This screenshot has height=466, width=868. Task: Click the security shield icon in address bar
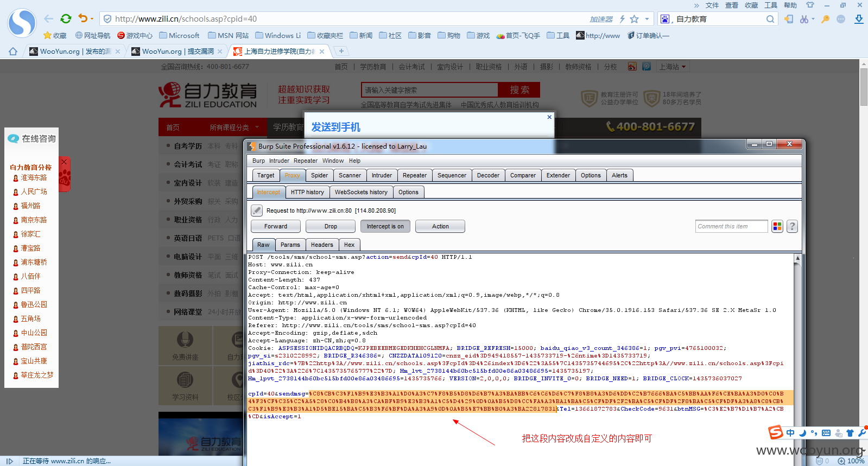107,19
